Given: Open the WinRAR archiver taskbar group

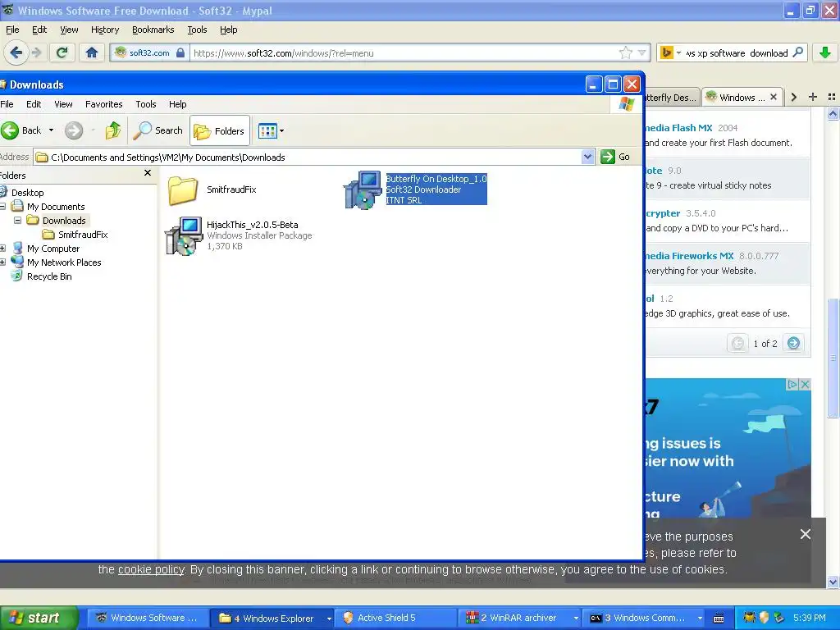Looking at the screenshot, I should pos(521,618).
